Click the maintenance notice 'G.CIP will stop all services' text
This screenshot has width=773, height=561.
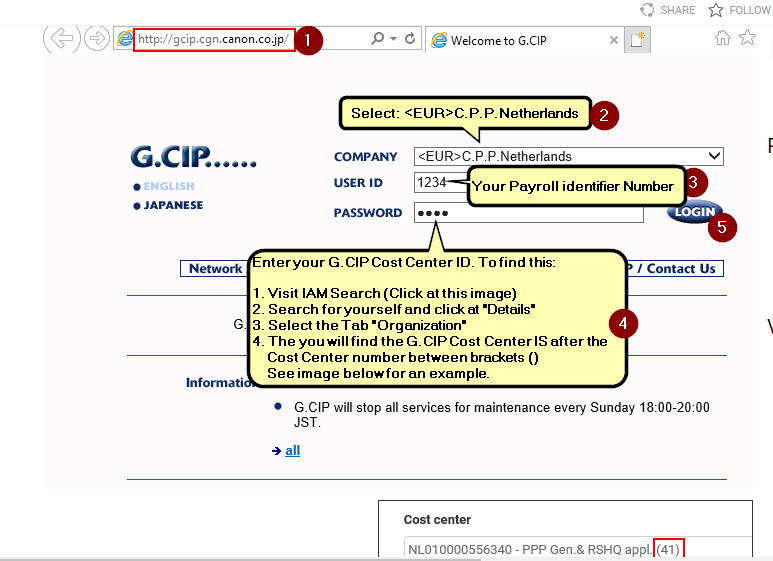pos(501,415)
